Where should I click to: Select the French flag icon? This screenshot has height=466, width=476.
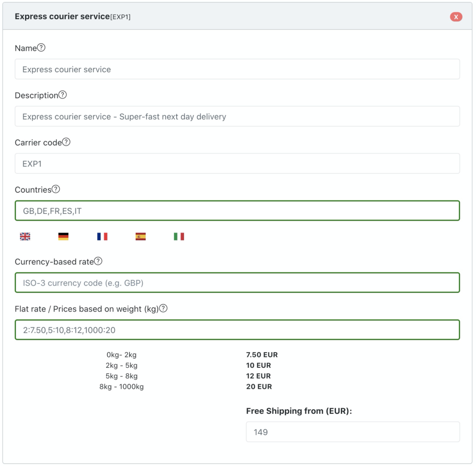click(x=102, y=237)
